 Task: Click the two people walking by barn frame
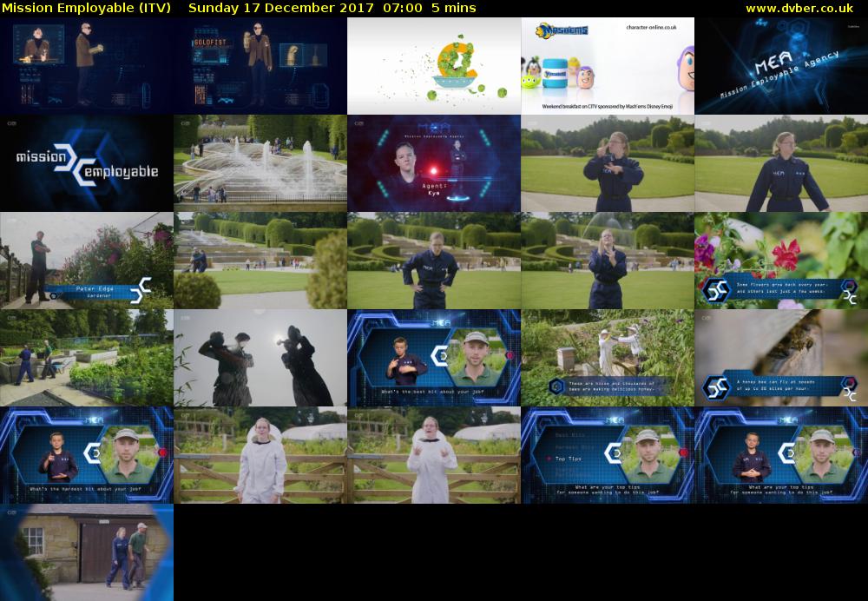coord(87,552)
